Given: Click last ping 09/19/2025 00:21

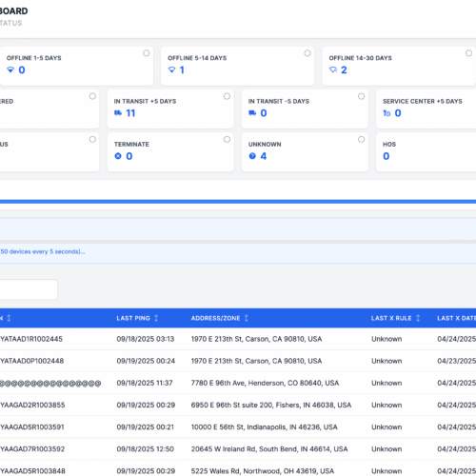Looking at the screenshot, I should coord(146,426).
